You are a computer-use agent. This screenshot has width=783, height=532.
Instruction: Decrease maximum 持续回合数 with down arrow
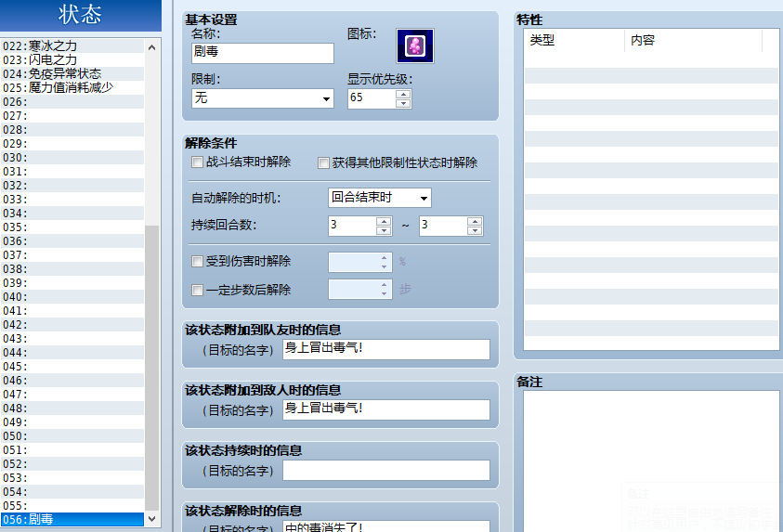tap(475, 230)
